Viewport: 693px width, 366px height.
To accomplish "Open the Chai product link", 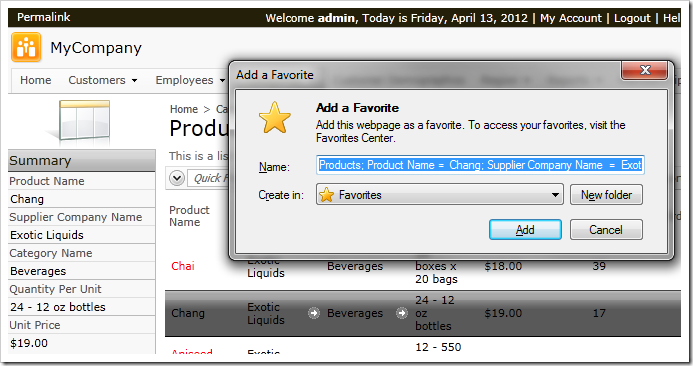I will (x=183, y=266).
